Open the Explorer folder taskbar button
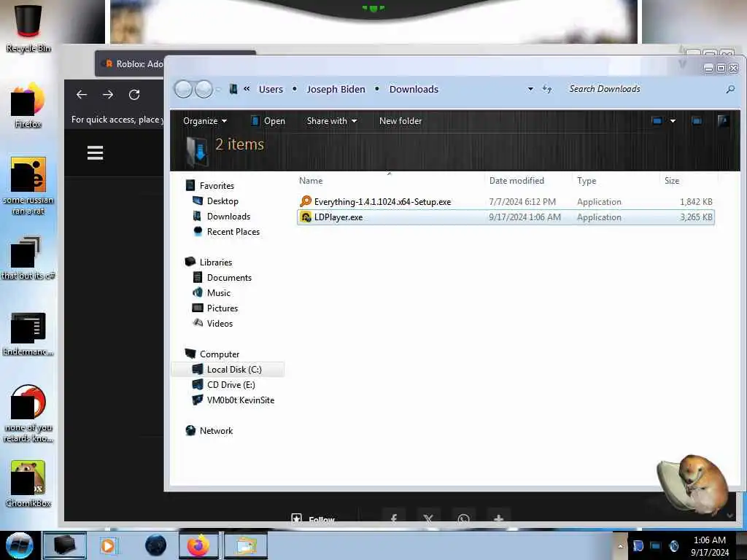Screen dimensions: 747x560 click(x=246, y=545)
